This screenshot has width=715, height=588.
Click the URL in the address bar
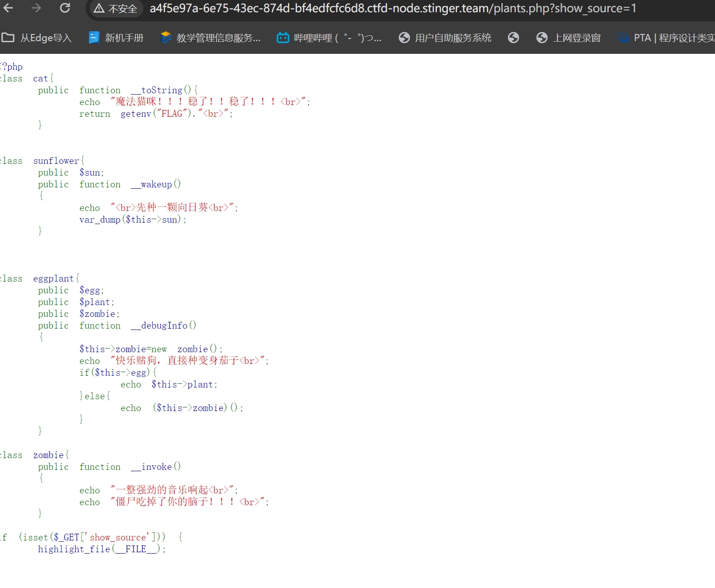click(393, 9)
